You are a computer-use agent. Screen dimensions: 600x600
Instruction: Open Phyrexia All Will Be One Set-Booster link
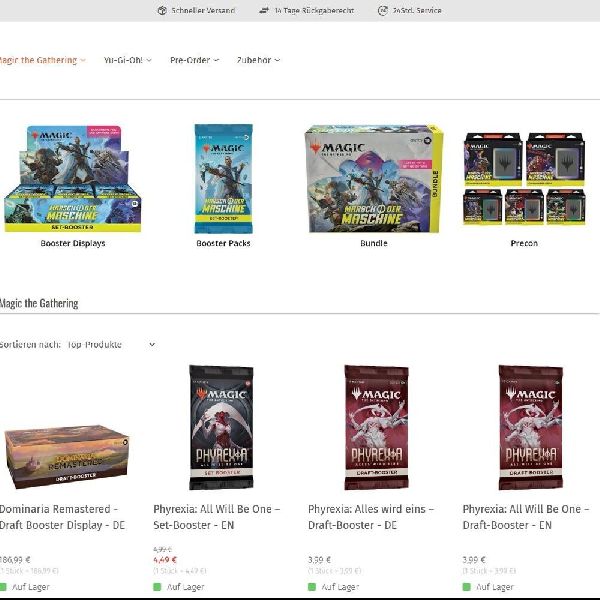coord(217,517)
